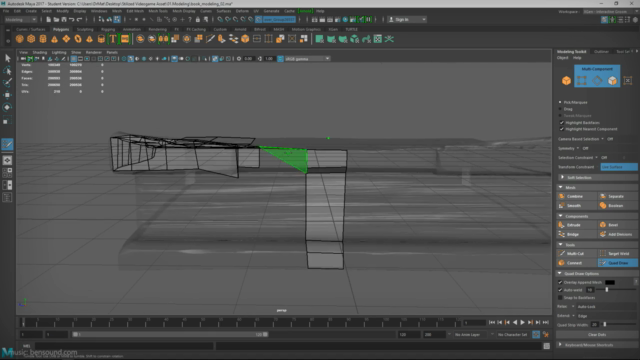Click the Quad Strip Width value field

[x=595, y=324]
